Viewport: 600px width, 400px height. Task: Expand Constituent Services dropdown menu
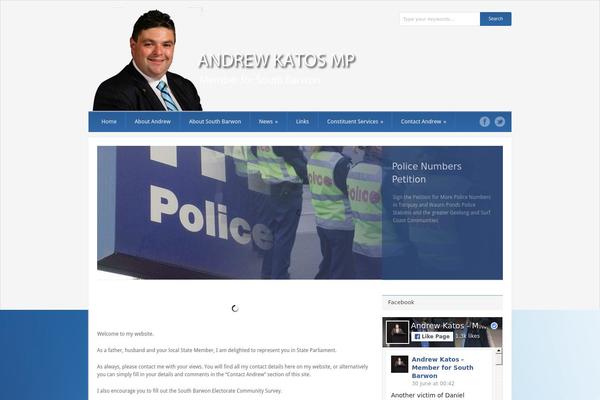[355, 122]
